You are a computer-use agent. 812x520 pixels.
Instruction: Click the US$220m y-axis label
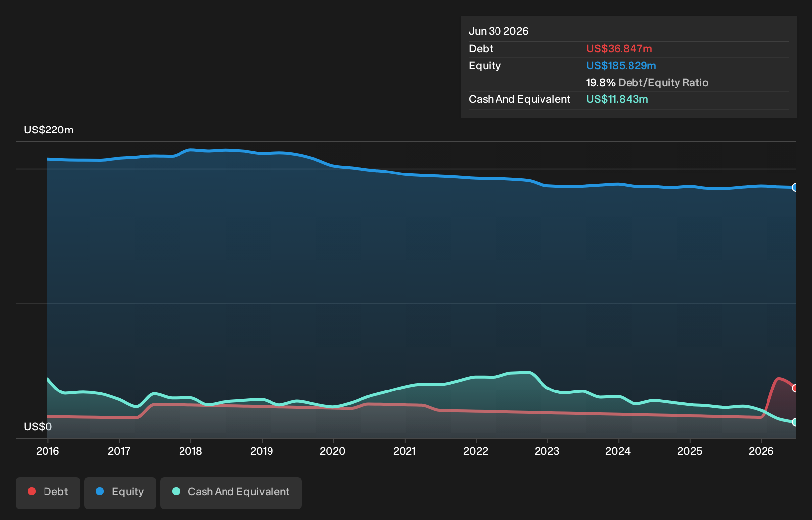point(48,130)
